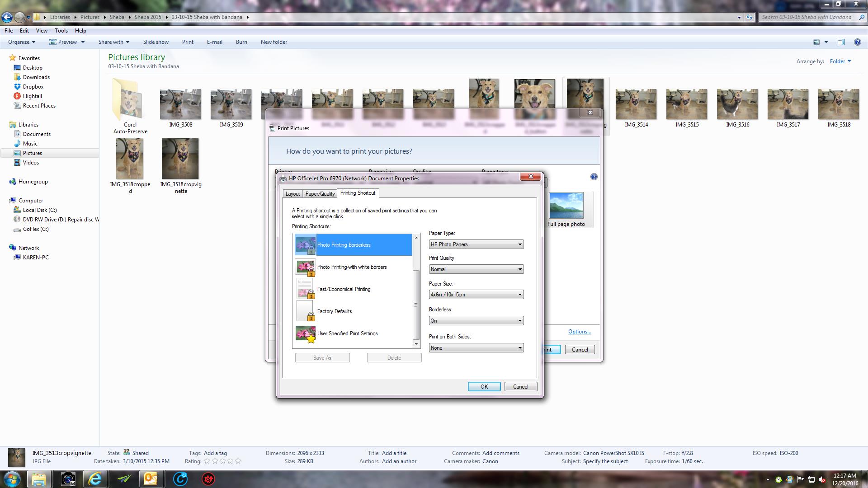Click OK in the Document Properties dialog

point(484,386)
